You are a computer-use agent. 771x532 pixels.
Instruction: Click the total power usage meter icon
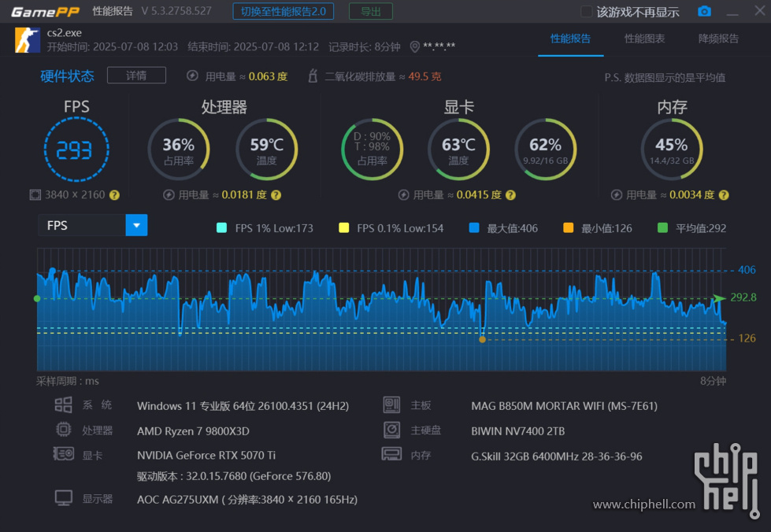click(192, 76)
